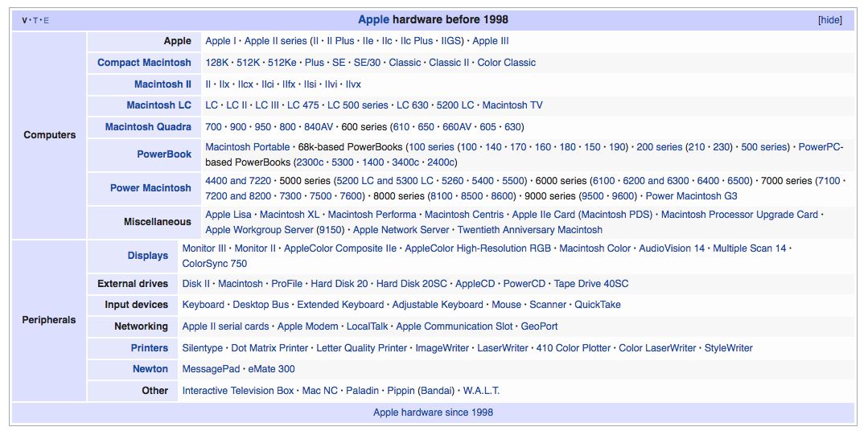Open the PowerBook 200 series link
This screenshot has height=431, width=868.
pos(660,147)
